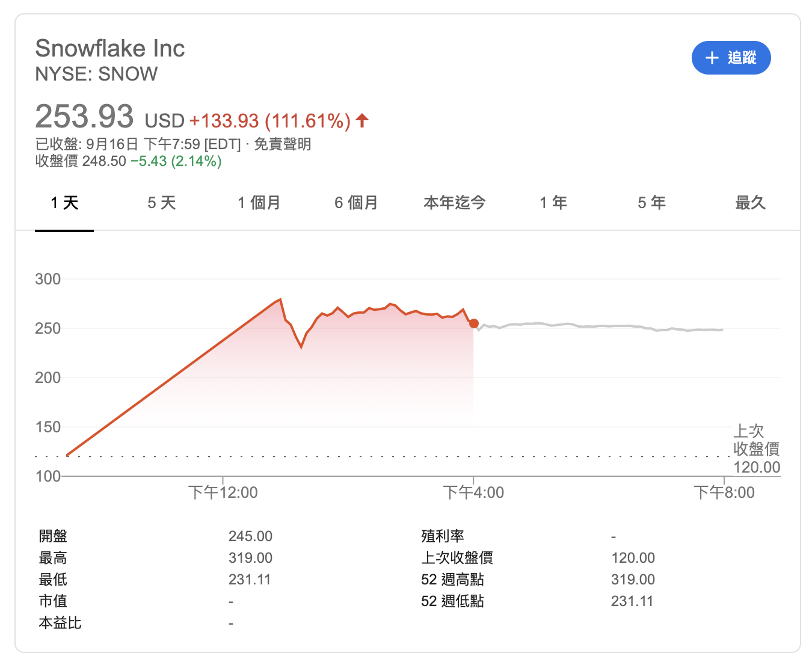Viewport: 812px width, 665px height.
Task: Click the 下午4:00 time axis label
Action: [473, 492]
